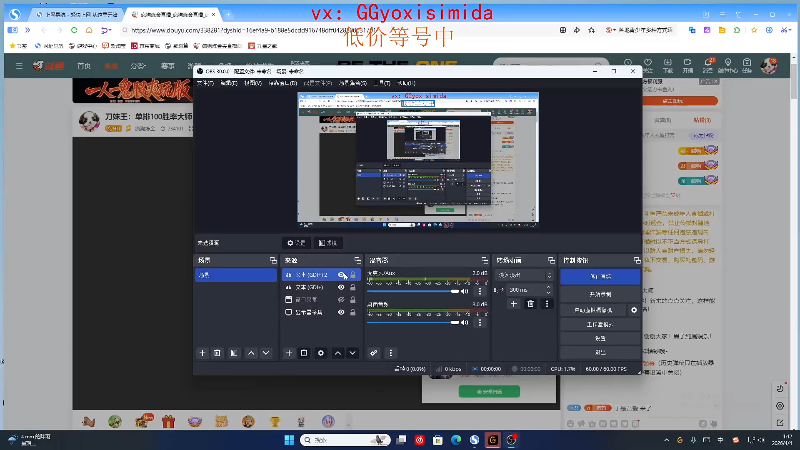Click the blue streaming button in OBS Controls
Screen dimensions: 800x450
pos(600,277)
